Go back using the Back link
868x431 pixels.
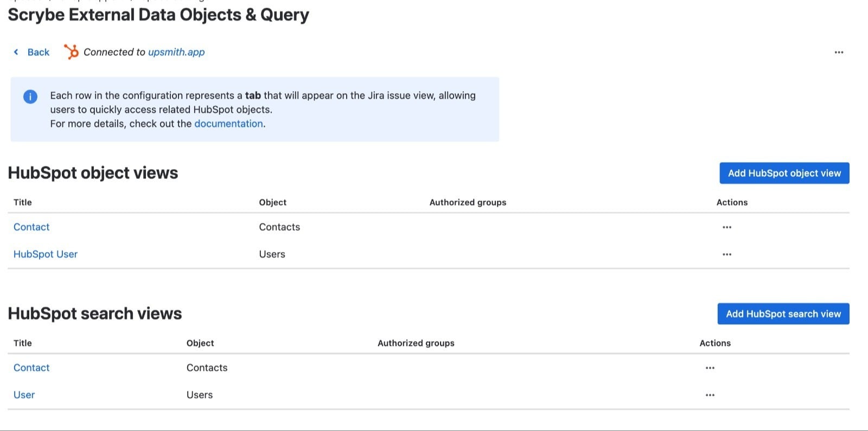point(39,52)
